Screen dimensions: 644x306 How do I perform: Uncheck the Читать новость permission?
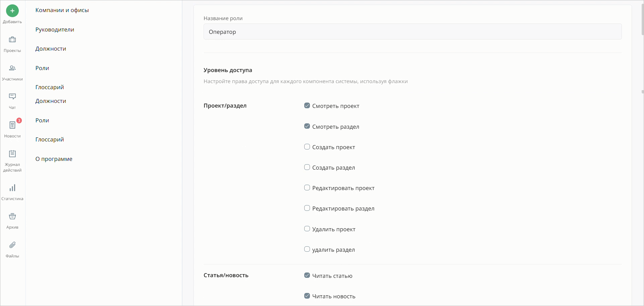coord(307,296)
